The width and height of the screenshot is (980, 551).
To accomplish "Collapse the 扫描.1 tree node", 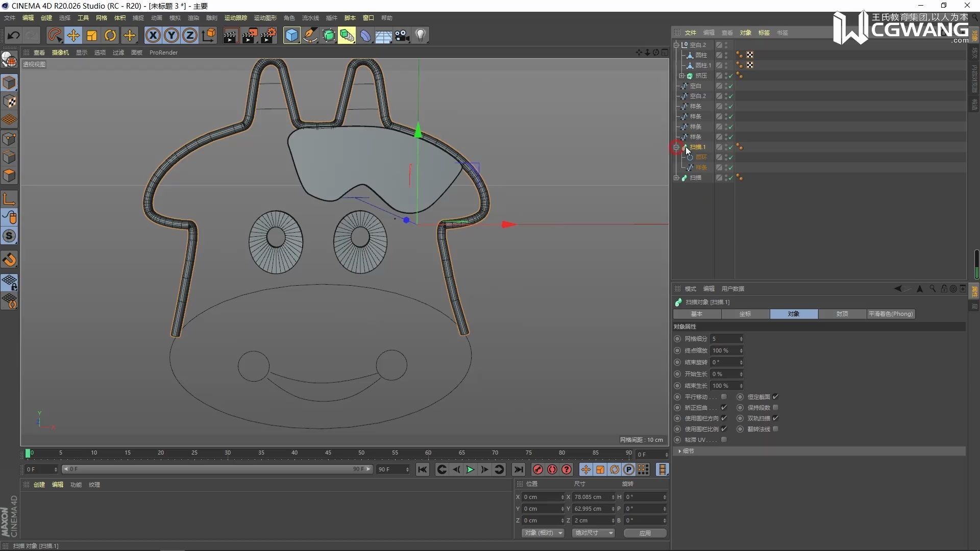I will pos(676,147).
